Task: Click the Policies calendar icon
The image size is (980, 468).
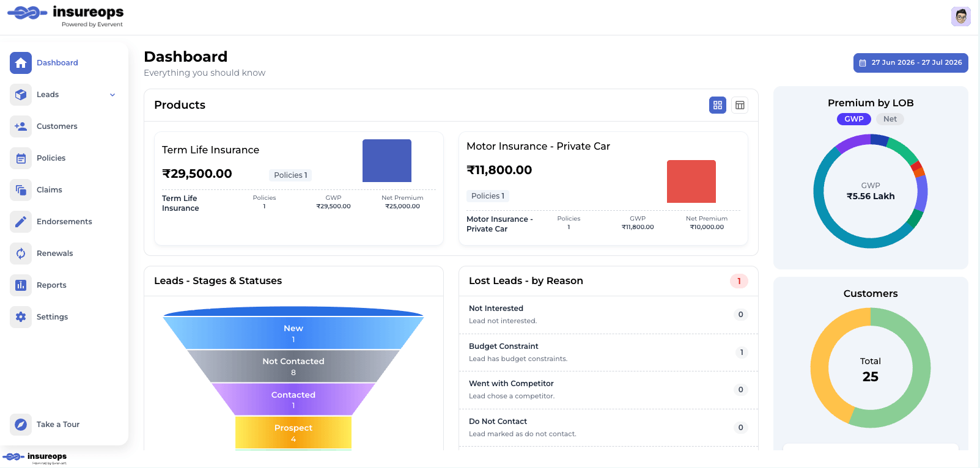Action: coord(21,158)
